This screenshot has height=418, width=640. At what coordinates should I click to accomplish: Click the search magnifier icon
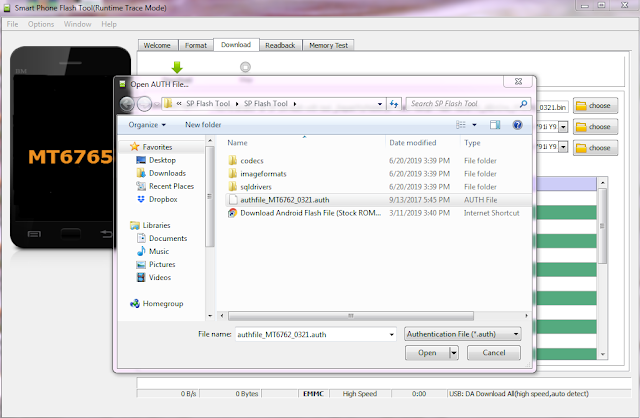point(523,104)
